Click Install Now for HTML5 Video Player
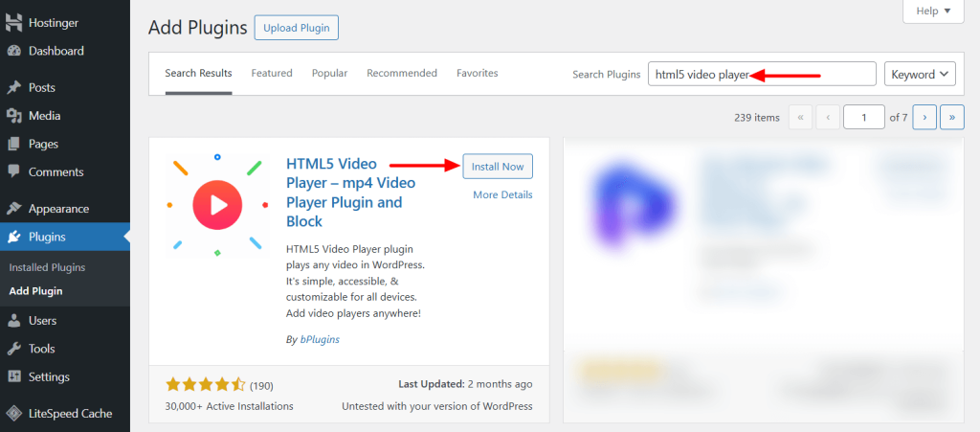The image size is (980, 432). tap(498, 167)
